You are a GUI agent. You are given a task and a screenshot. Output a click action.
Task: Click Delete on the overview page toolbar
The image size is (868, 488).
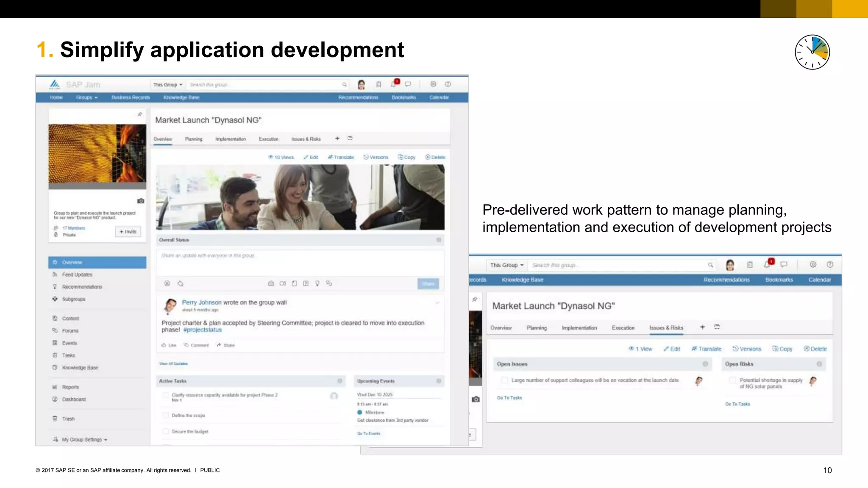click(x=435, y=157)
